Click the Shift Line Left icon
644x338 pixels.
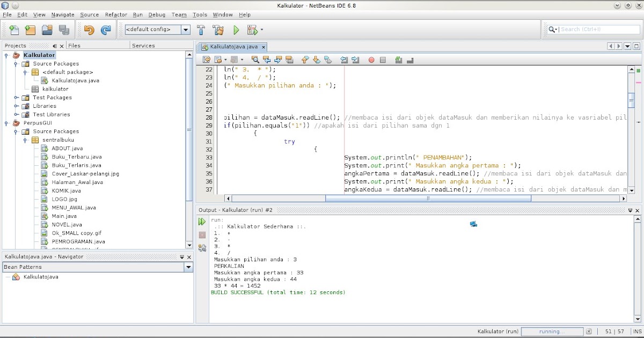344,60
